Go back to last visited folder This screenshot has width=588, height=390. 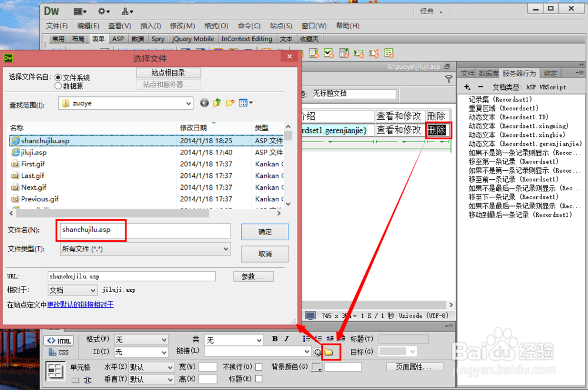(205, 103)
